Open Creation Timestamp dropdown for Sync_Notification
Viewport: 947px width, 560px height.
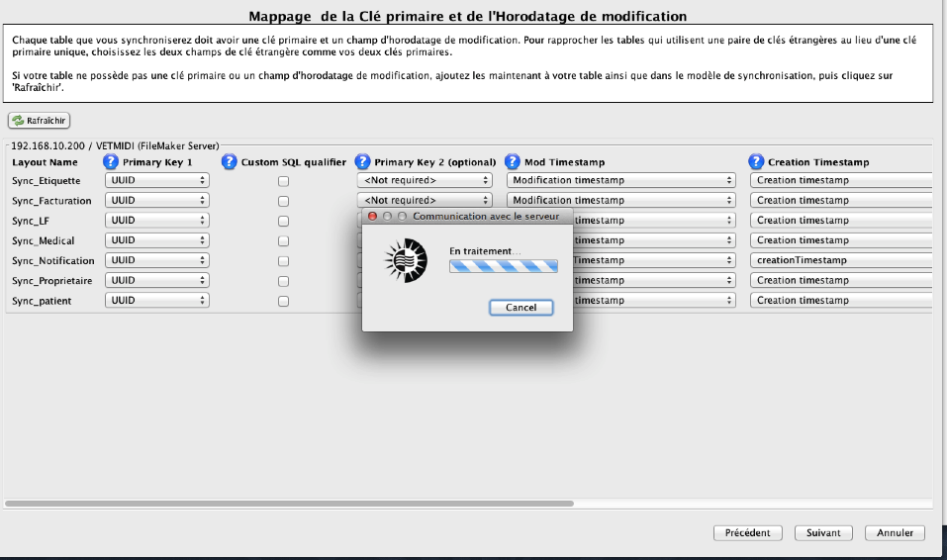pos(841,260)
